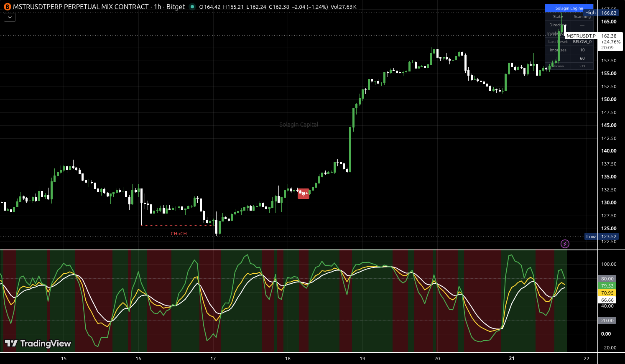
Task: Click date 20 on time axis
Action: 437,359
